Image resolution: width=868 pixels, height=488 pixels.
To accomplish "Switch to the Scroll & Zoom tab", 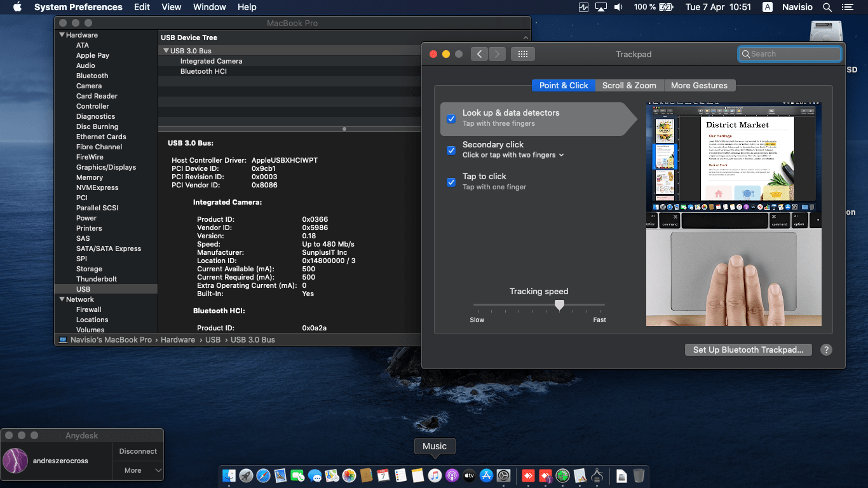I will tap(629, 85).
